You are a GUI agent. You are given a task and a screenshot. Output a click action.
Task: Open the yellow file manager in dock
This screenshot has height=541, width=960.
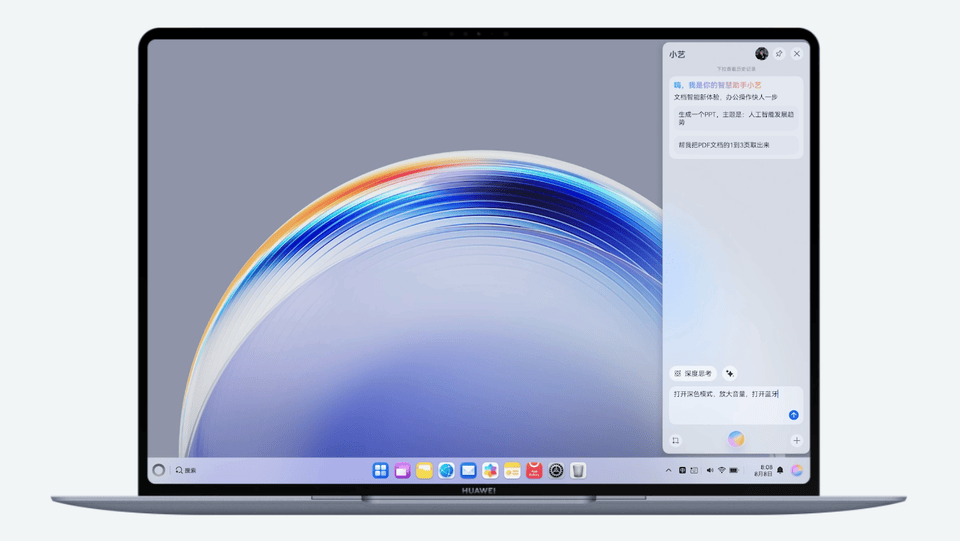tap(424, 470)
